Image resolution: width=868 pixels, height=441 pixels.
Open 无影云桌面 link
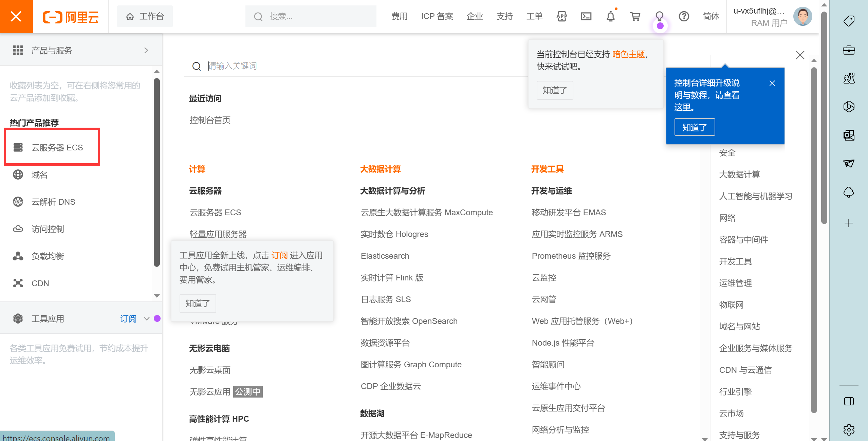(210, 370)
